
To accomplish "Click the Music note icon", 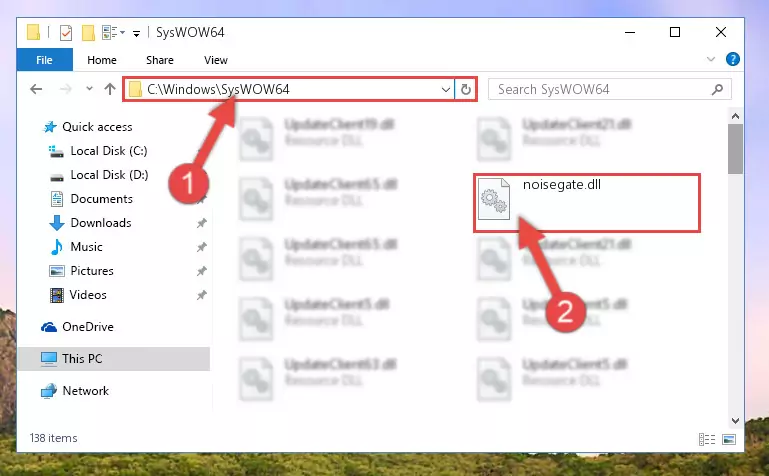I will [x=57, y=247].
